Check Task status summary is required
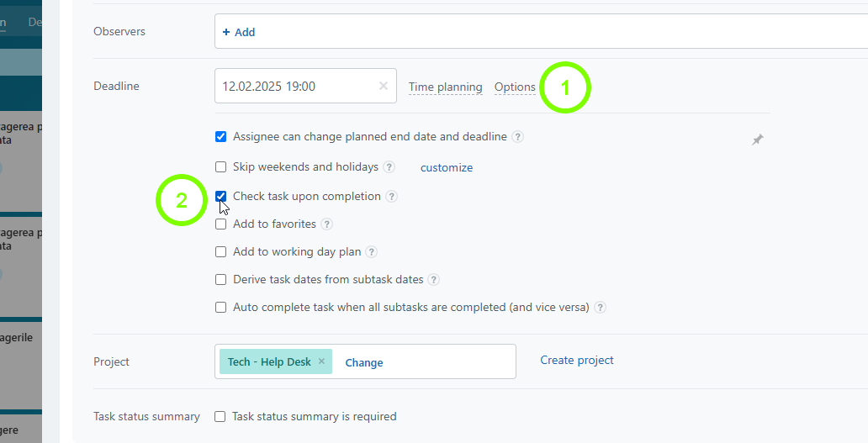The width and height of the screenshot is (868, 443). [x=220, y=416]
